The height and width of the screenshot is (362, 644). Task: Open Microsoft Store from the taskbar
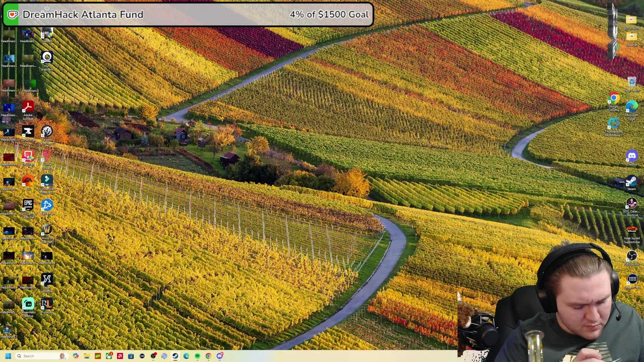(131, 356)
